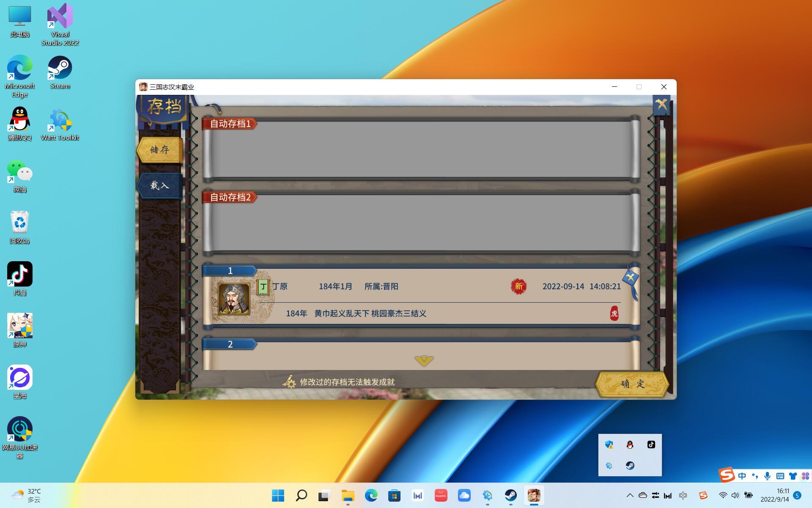Viewport: 812px width, 508px height.
Task: Click the QQ penguin in tray popup
Action: point(630,444)
